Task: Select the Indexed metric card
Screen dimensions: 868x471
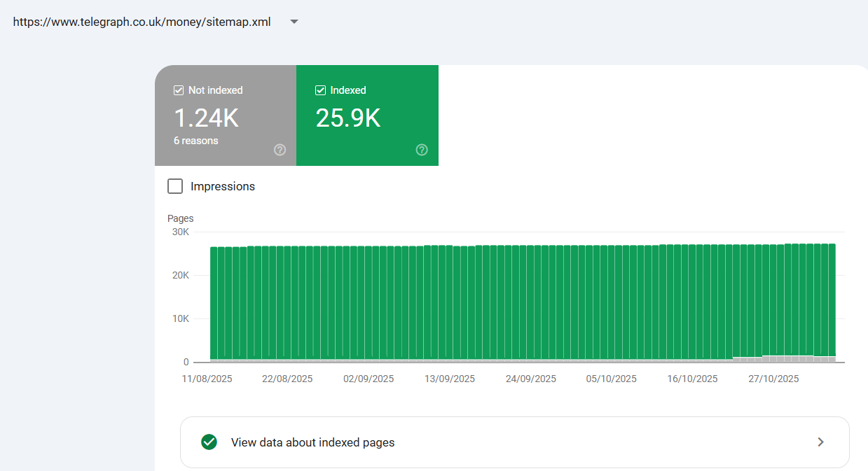Action: [367, 115]
